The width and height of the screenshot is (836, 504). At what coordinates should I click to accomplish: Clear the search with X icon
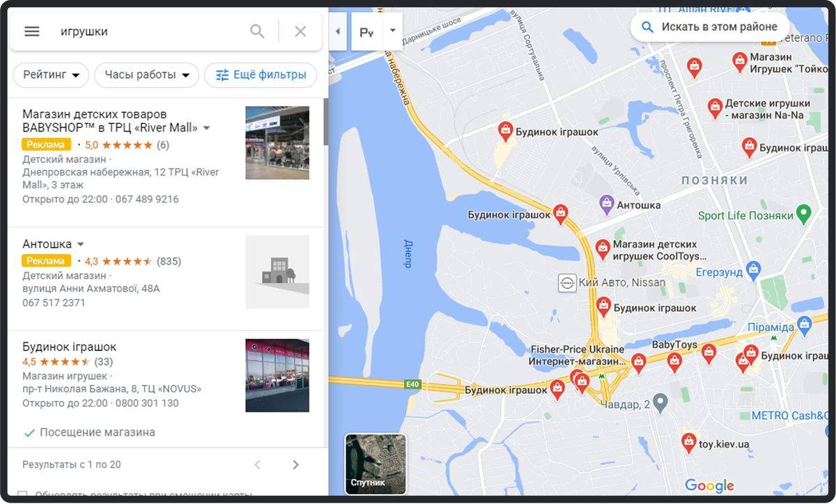pos(300,31)
